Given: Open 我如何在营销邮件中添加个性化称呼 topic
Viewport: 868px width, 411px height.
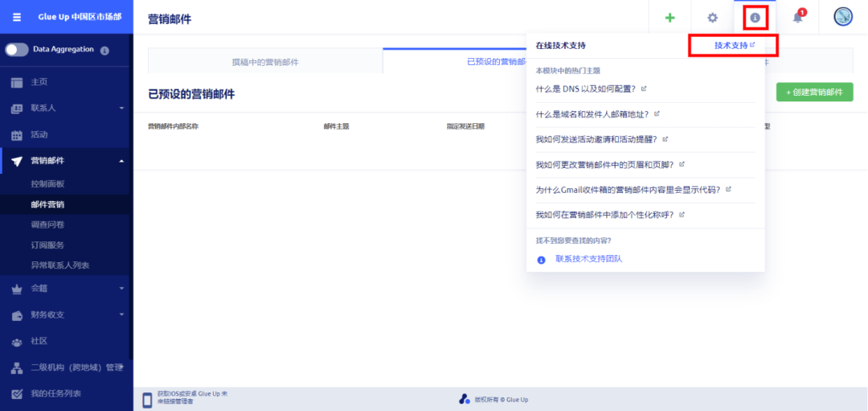Looking at the screenshot, I should click(x=605, y=215).
